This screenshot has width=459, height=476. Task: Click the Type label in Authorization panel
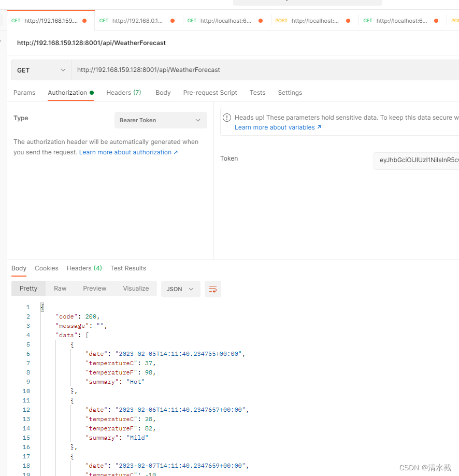click(21, 118)
